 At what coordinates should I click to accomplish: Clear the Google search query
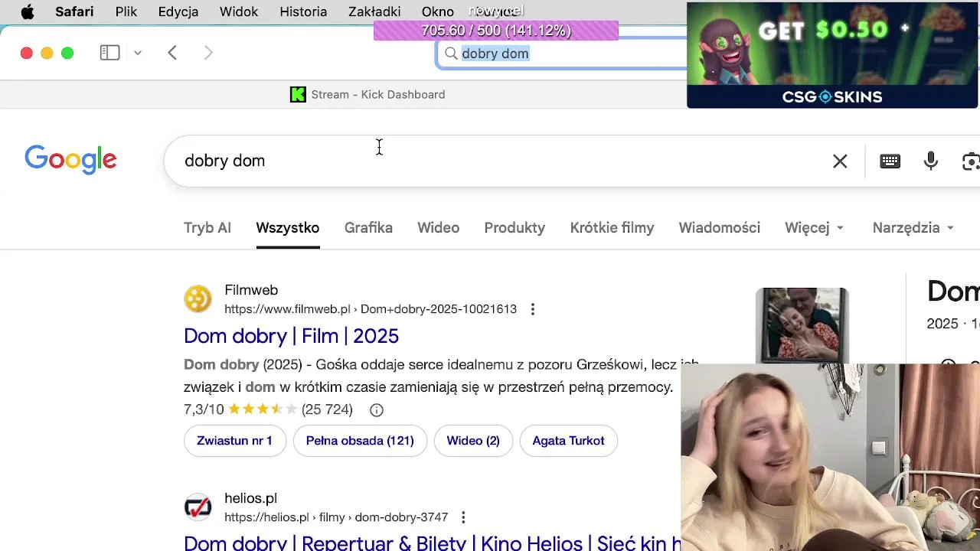(840, 161)
